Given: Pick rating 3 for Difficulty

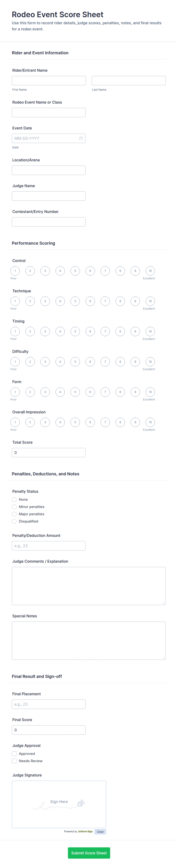Looking at the screenshot, I should click(x=45, y=362).
